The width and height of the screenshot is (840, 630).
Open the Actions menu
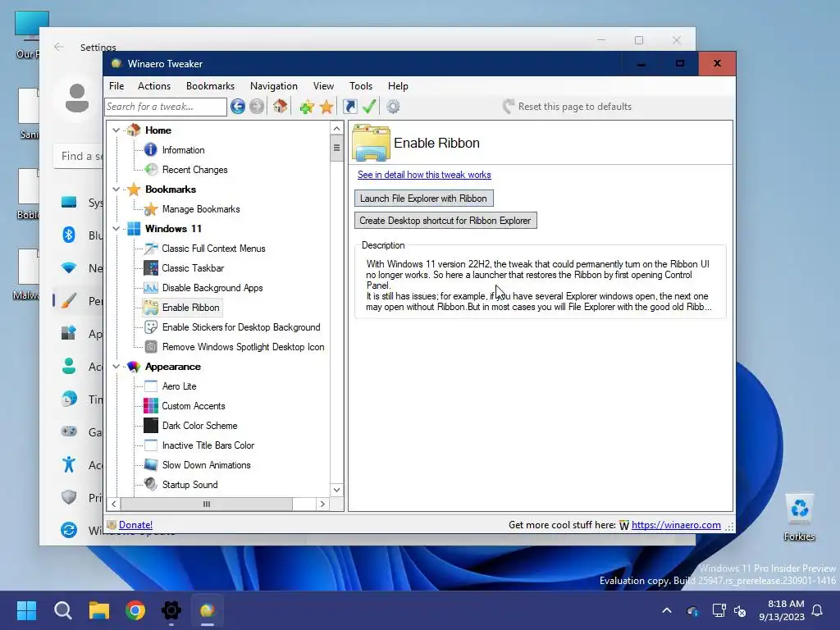point(153,85)
